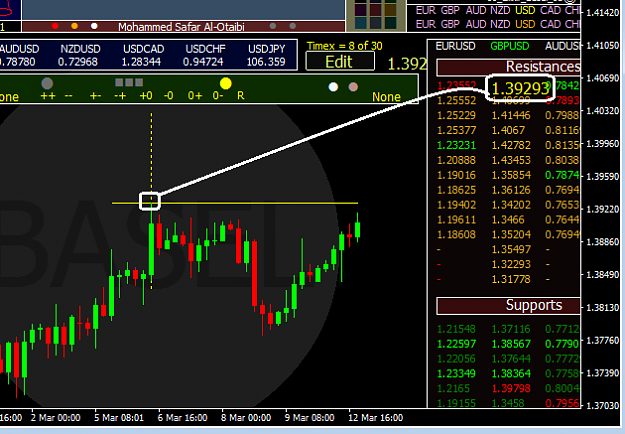This screenshot has height=434, width=625.
Task: Click the support value 1.37116
Action: coord(511,329)
